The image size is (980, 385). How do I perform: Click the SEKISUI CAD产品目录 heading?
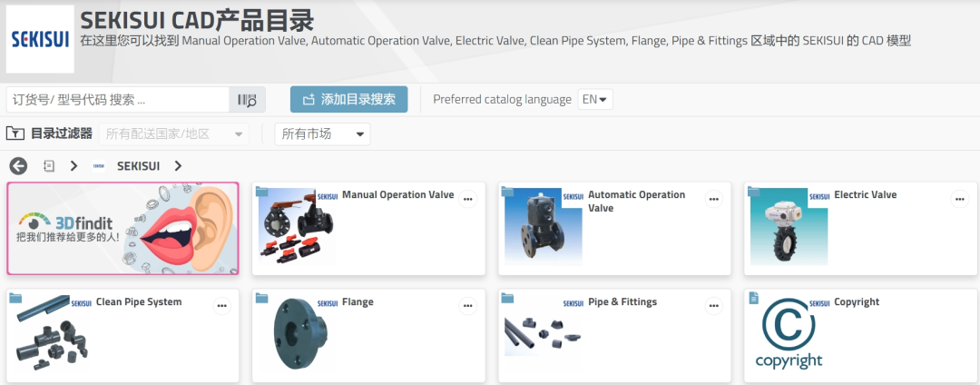click(197, 21)
